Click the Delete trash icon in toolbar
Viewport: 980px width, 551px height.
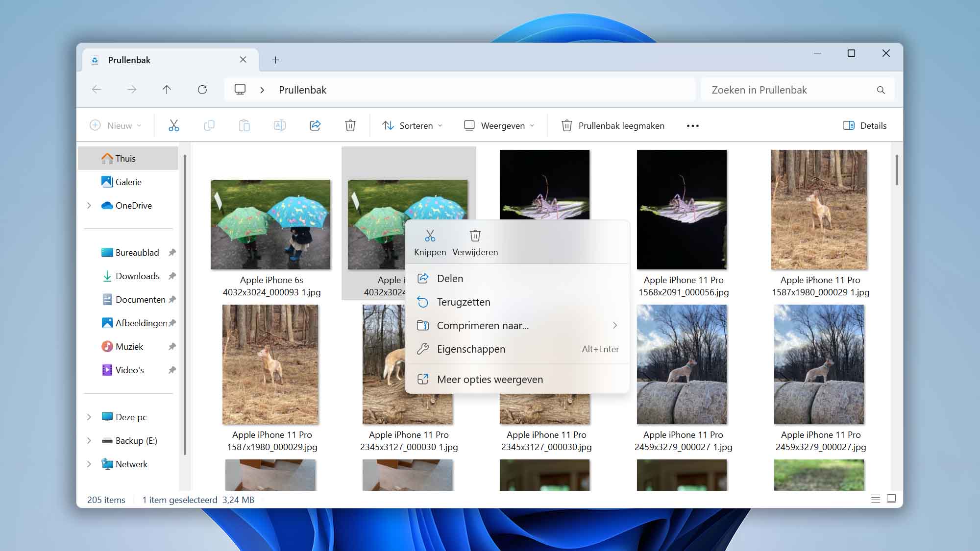point(350,125)
